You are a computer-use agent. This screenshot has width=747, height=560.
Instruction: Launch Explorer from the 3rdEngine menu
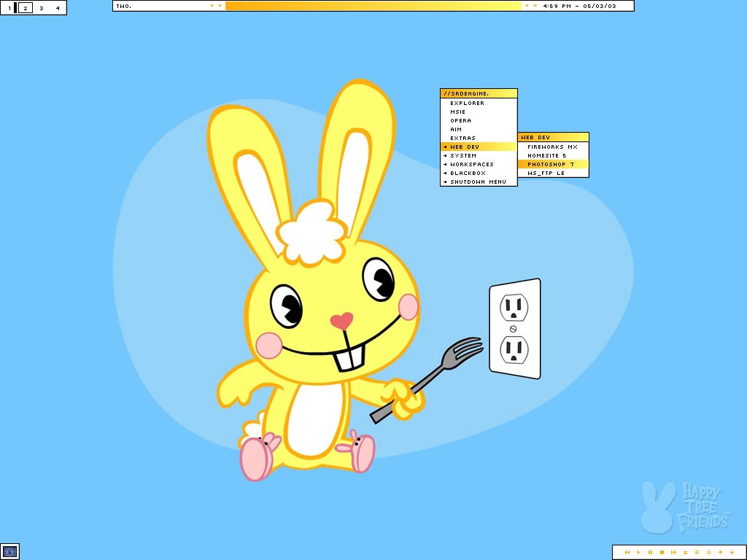point(479,103)
